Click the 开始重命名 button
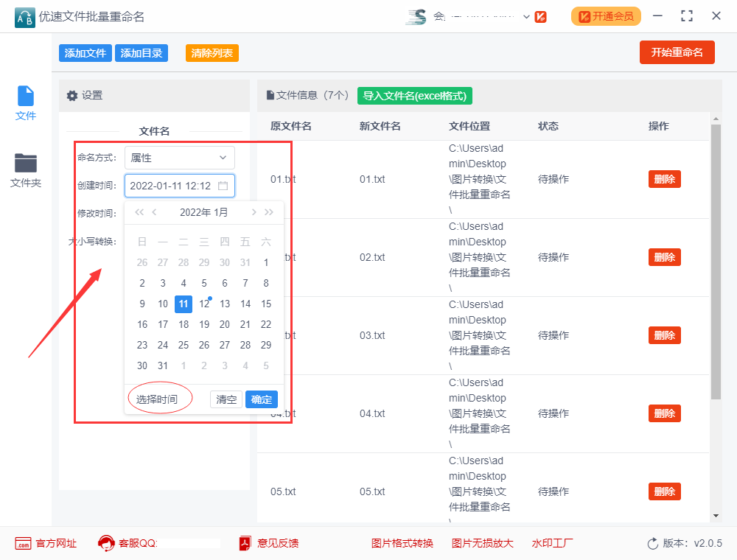Screen dimensions: 737x560 (x=677, y=52)
